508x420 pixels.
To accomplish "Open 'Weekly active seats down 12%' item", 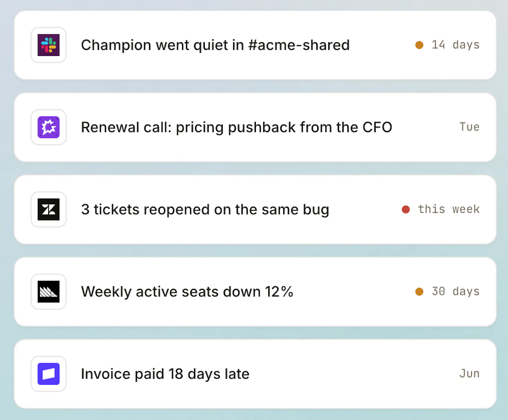I will point(187,292).
